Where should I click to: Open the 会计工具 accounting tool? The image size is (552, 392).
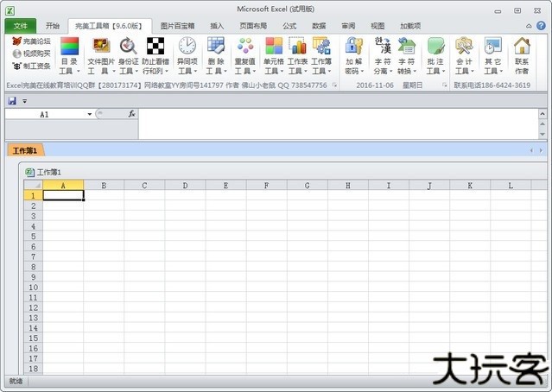(465, 55)
